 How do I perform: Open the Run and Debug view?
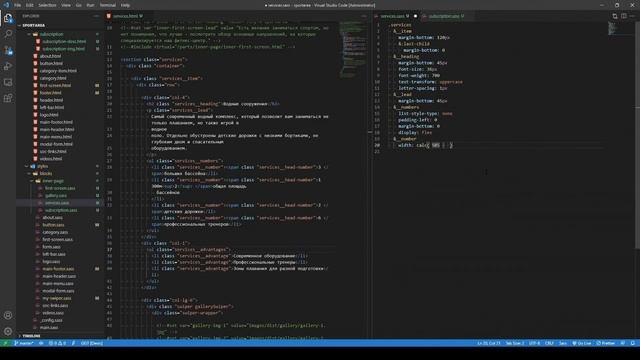point(8,66)
